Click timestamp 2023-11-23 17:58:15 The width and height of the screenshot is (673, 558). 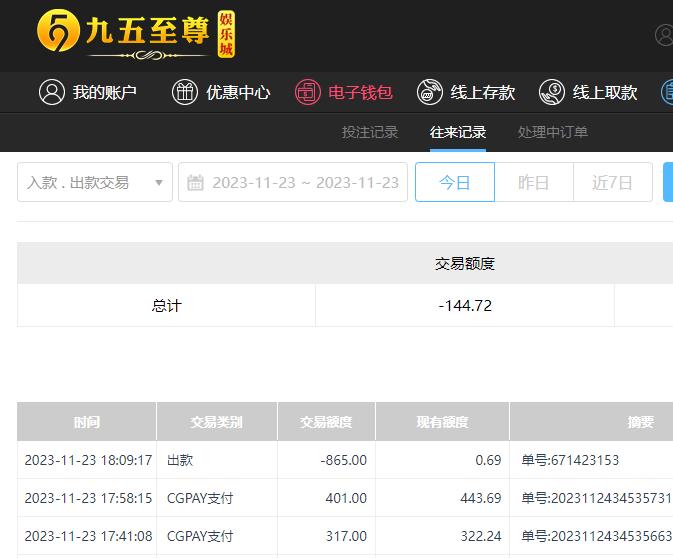[88, 498]
